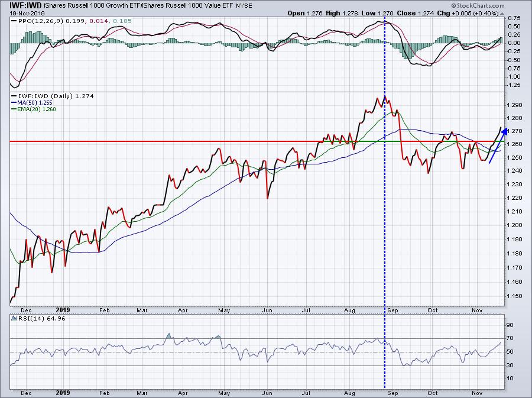Click the Dec label under the price panel

pos(26,310)
